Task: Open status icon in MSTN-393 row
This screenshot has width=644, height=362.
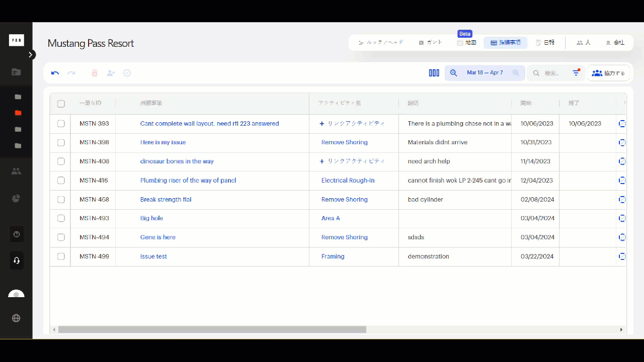Action: (622, 124)
